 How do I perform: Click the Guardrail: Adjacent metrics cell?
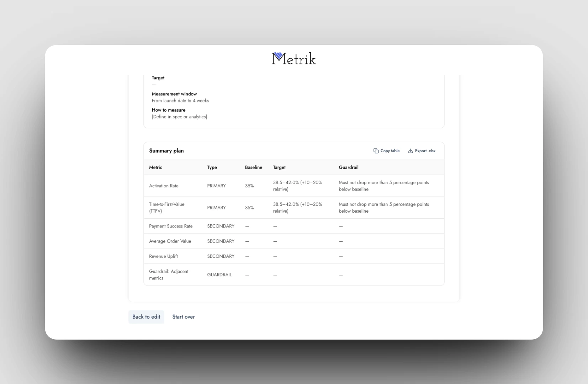click(x=169, y=274)
